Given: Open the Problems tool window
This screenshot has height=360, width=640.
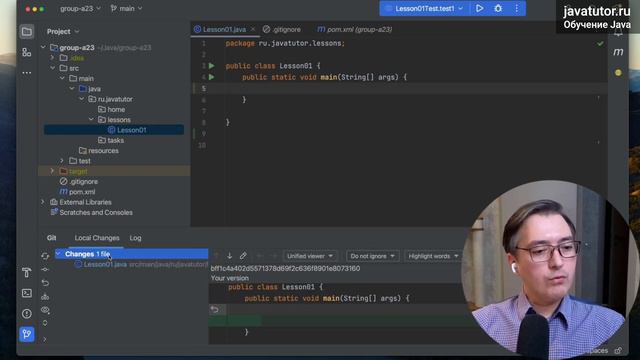Looking at the screenshot, I should 27,313.
